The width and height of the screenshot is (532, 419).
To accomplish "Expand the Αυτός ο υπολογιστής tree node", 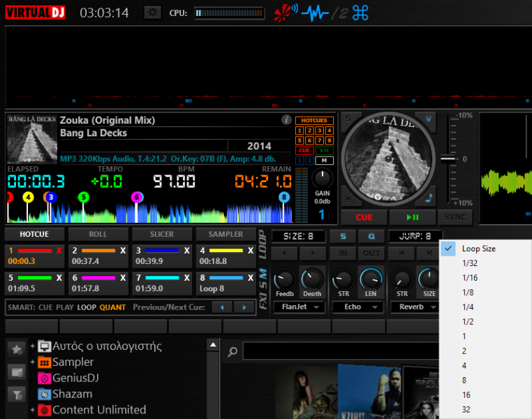I will [x=33, y=346].
